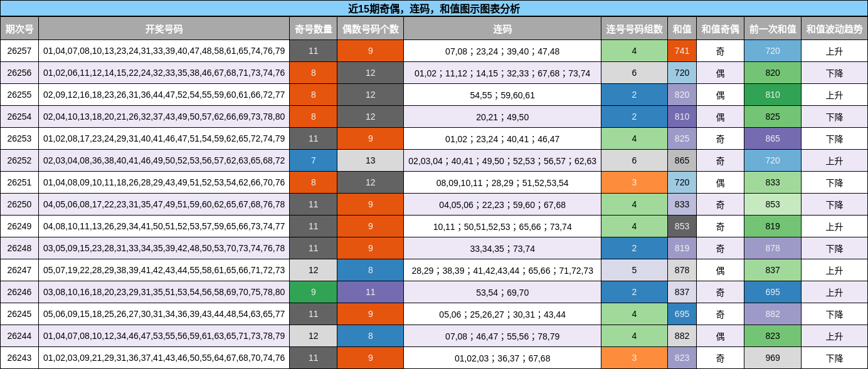Click period number 26249

[19, 226]
